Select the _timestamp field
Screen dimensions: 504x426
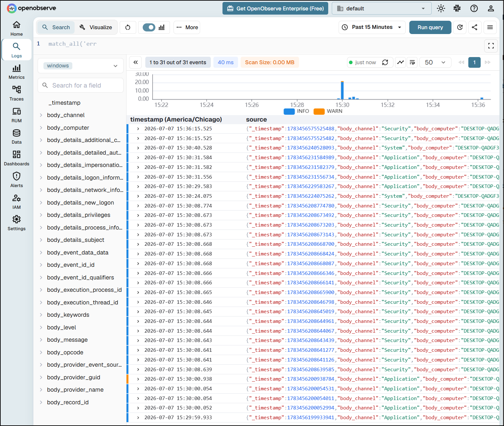(x=65, y=103)
